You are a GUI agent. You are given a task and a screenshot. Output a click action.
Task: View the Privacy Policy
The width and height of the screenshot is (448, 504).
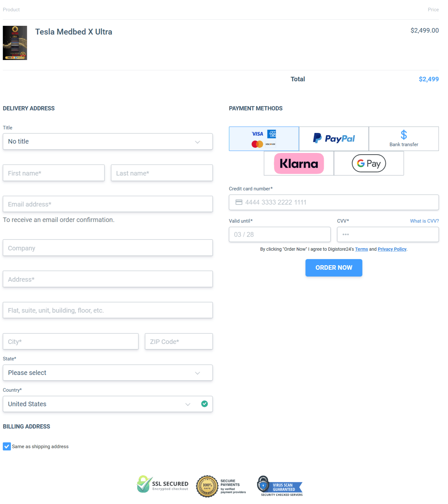(x=392, y=249)
